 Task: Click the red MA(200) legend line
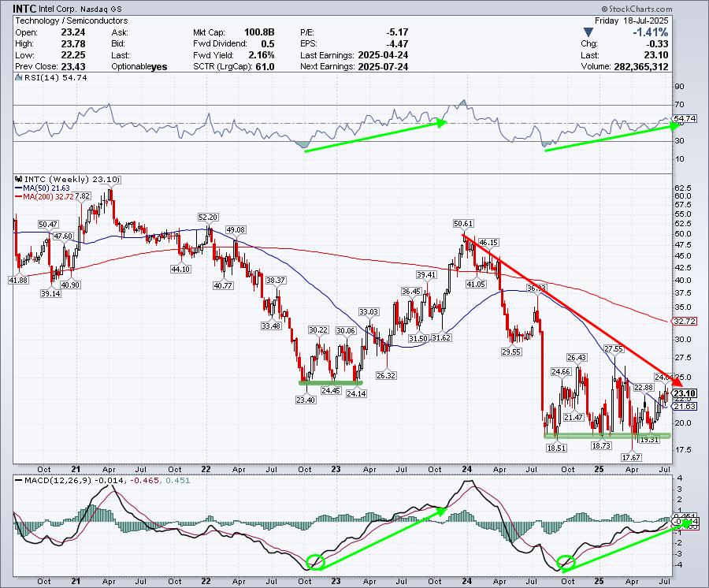point(18,195)
